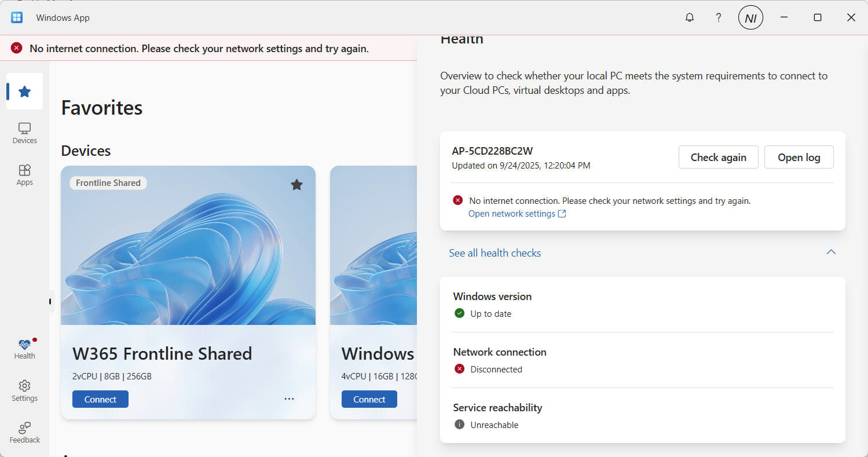Click the See all health checks link
The image size is (868, 457).
pyautogui.click(x=495, y=253)
